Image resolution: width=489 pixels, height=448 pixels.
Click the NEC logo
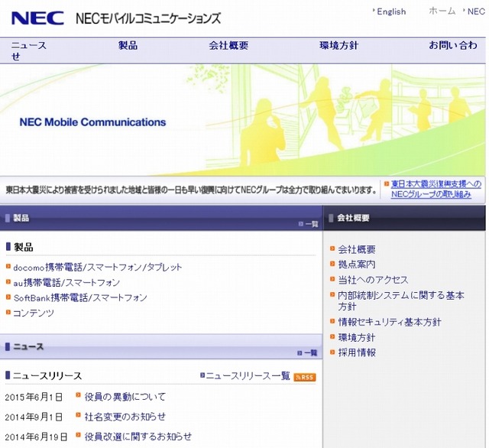point(37,18)
